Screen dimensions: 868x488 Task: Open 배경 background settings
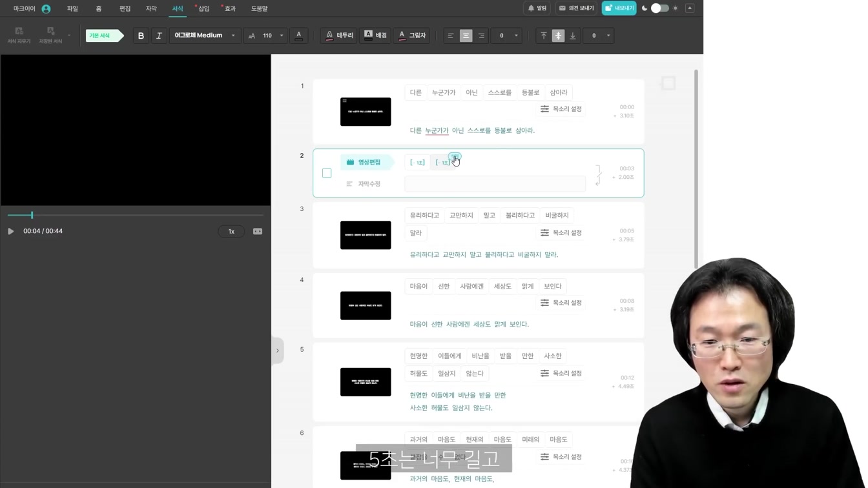(x=375, y=36)
